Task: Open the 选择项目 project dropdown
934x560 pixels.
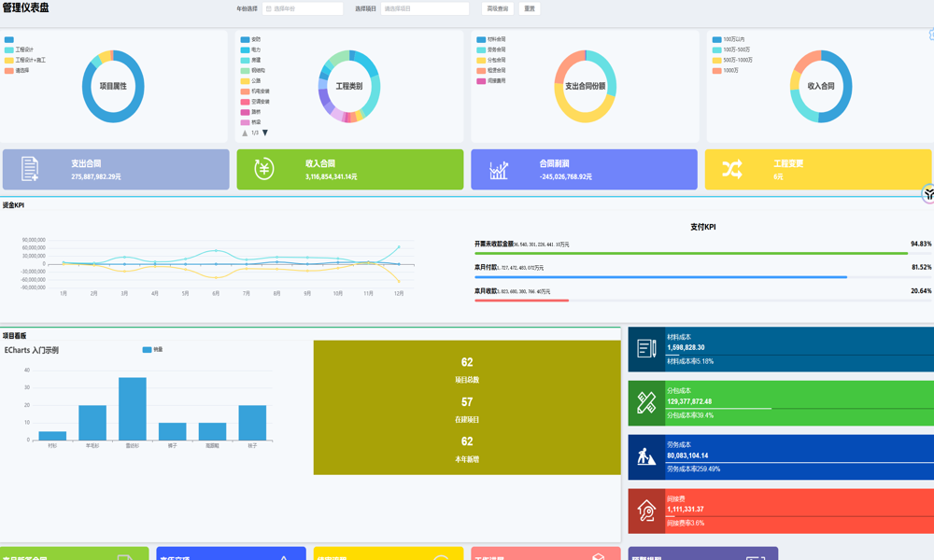Action: click(424, 8)
